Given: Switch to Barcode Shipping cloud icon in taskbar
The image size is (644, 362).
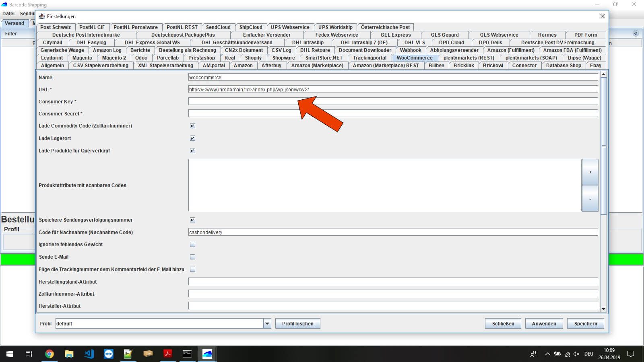Looking at the screenshot, I should pos(207,354).
